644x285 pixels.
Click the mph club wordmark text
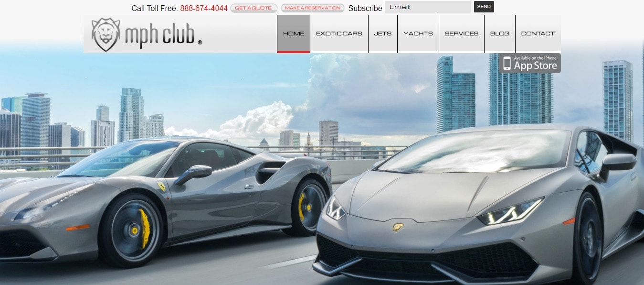(x=160, y=35)
